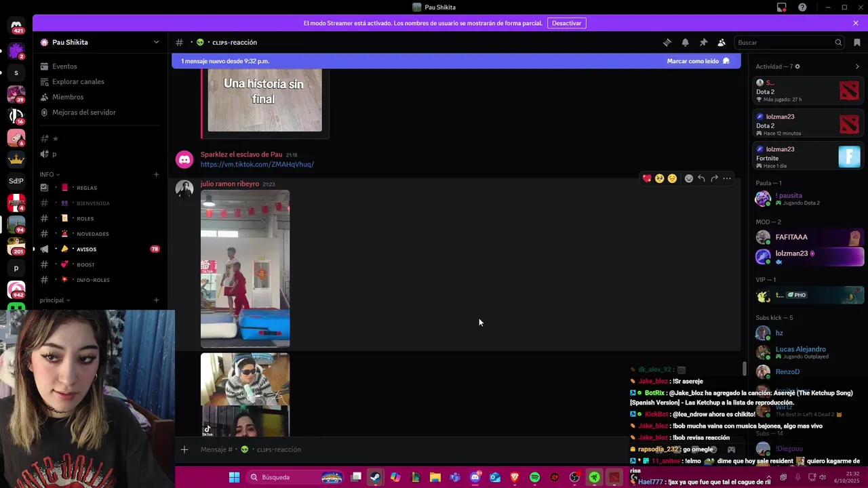This screenshot has height=488, width=868.
Task: Show pinned messages with pin icon
Action: 703,42
